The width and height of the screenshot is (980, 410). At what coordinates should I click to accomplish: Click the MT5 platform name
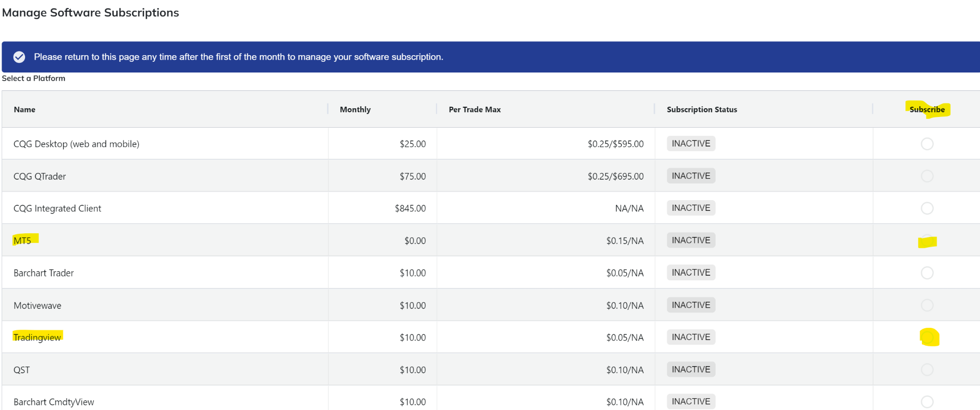22,240
